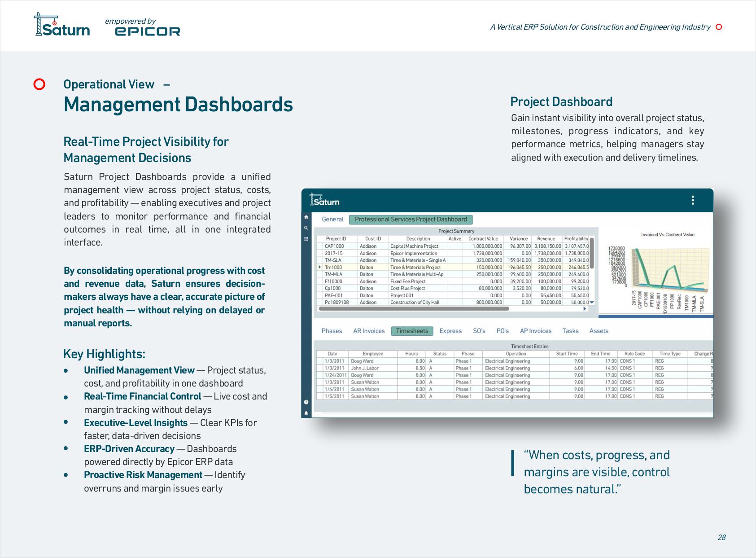The height and width of the screenshot is (558, 756).
Task: Click the Project Summary horizontal scroll right arrow
Action: point(585,308)
